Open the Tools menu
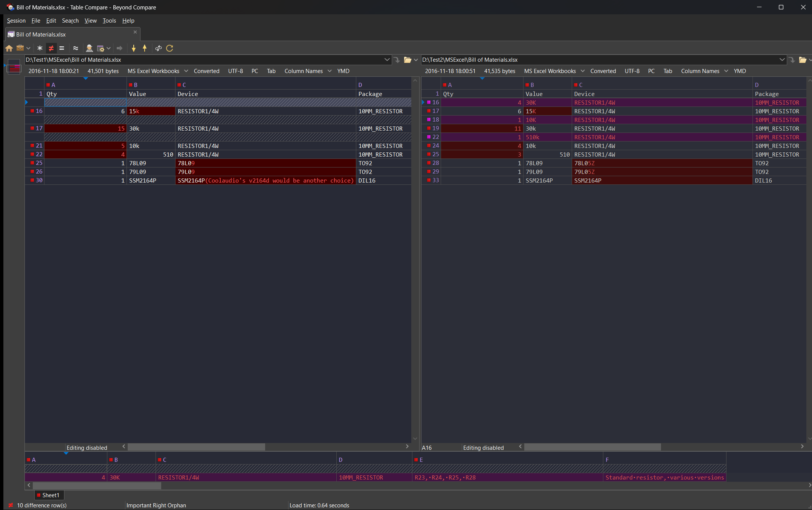The height and width of the screenshot is (510, 812). (x=110, y=21)
